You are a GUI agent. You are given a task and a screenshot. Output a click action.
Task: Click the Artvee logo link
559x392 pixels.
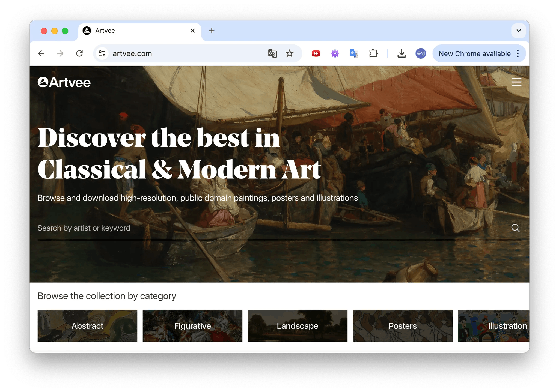point(64,82)
